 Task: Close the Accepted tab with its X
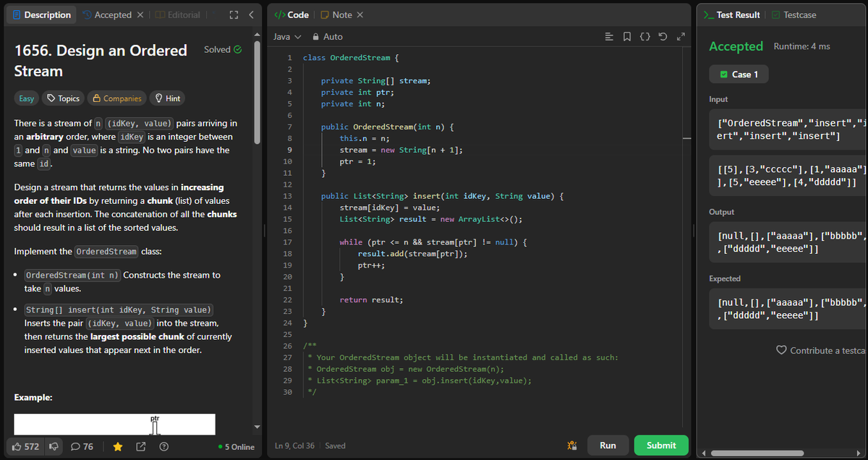141,15
